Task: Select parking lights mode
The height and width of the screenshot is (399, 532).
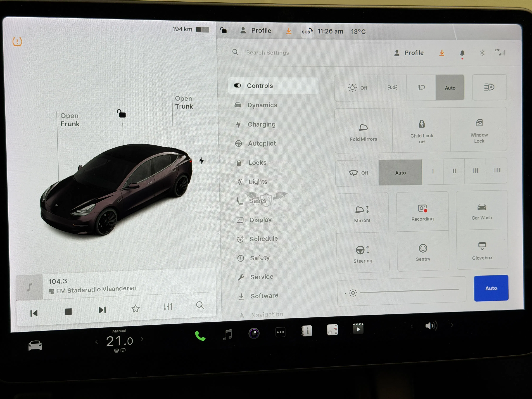Action: point(393,87)
